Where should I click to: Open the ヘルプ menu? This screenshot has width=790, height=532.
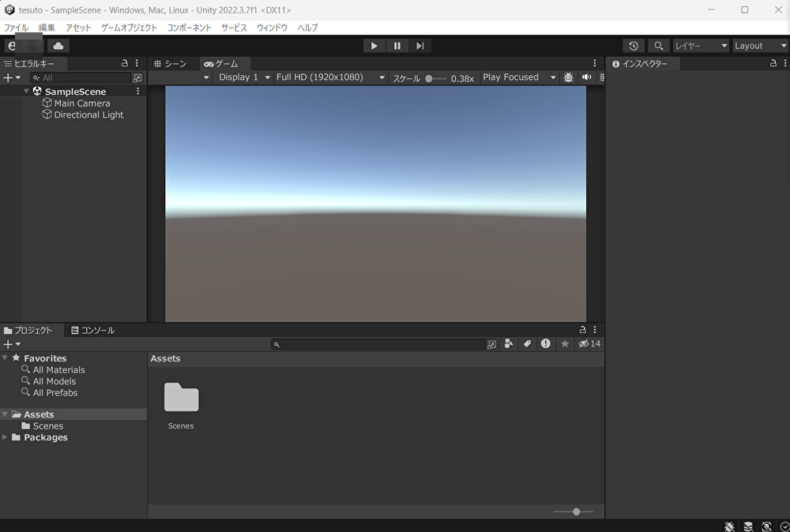307,28
